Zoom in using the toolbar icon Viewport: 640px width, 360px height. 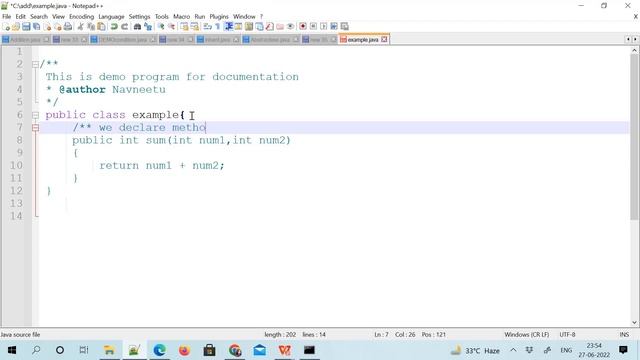pyautogui.click(x=161, y=27)
